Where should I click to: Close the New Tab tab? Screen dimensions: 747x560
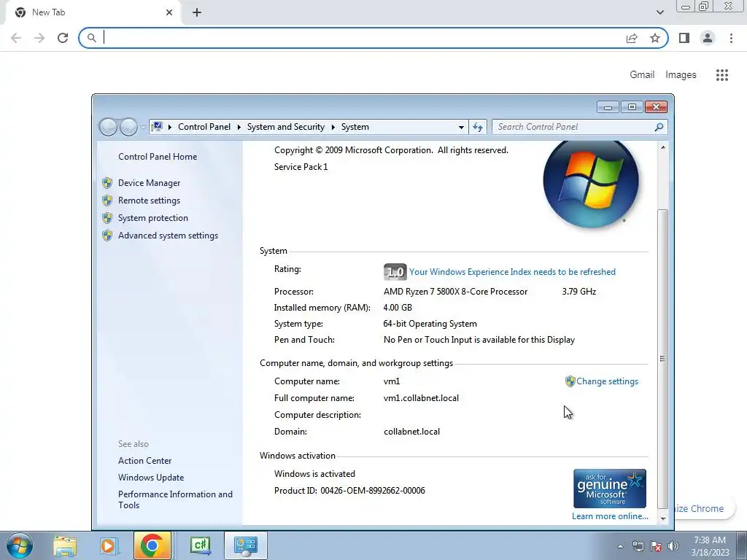[169, 12]
